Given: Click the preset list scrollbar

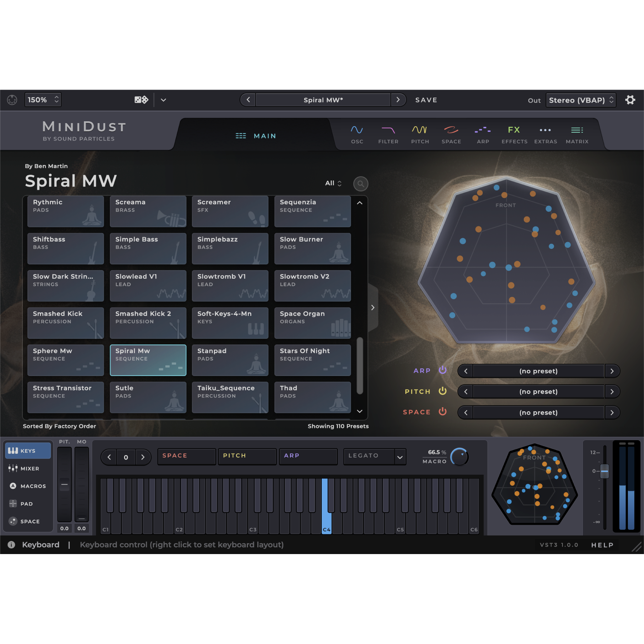Looking at the screenshot, I should coord(360,366).
